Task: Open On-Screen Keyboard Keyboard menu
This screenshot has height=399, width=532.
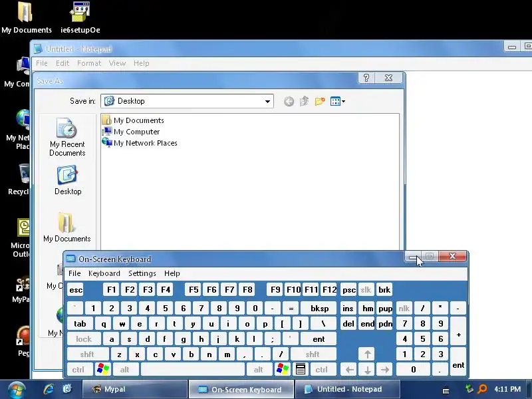Action: pos(104,273)
